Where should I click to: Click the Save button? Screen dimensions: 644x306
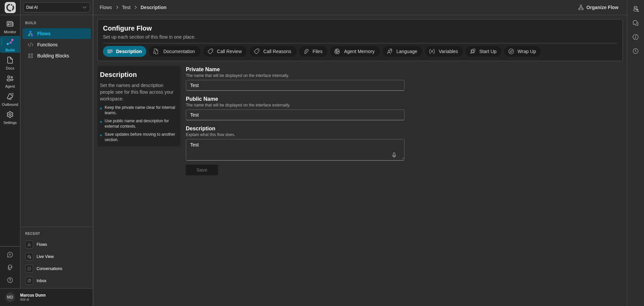[x=202, y=170]
